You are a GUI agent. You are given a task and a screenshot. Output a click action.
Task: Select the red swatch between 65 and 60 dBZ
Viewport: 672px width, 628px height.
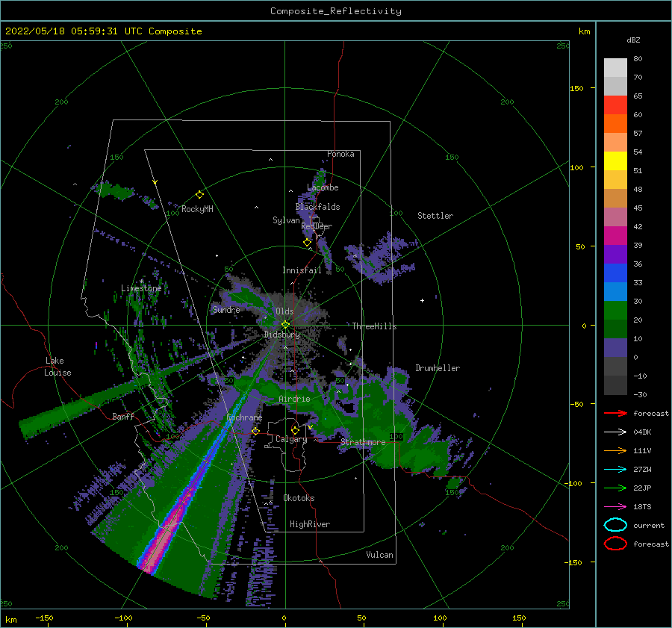[615, 105]
